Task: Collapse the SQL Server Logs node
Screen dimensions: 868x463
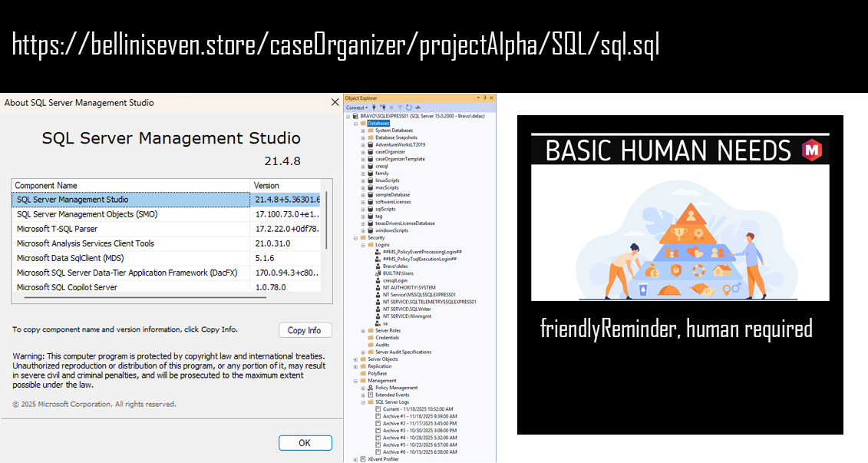Action: (363, 402)
